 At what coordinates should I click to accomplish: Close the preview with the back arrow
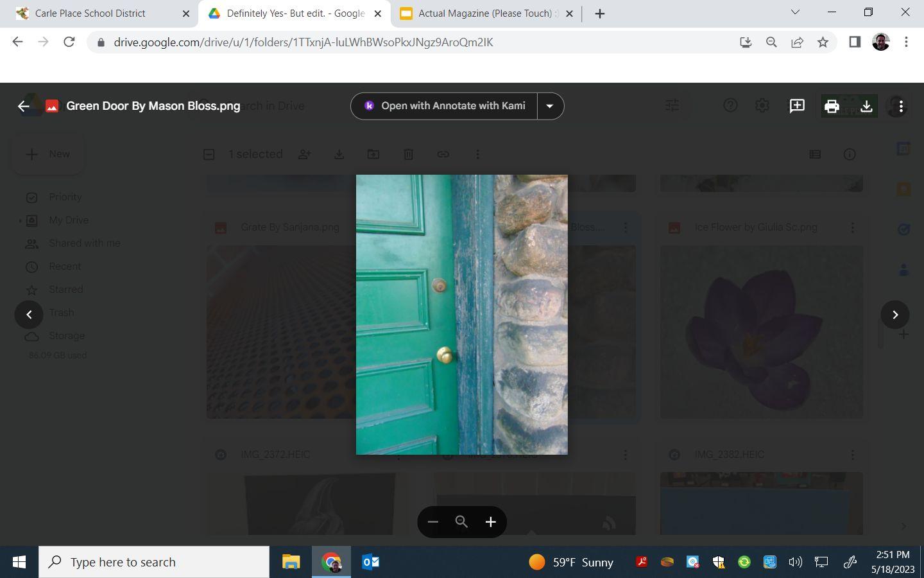24,106
